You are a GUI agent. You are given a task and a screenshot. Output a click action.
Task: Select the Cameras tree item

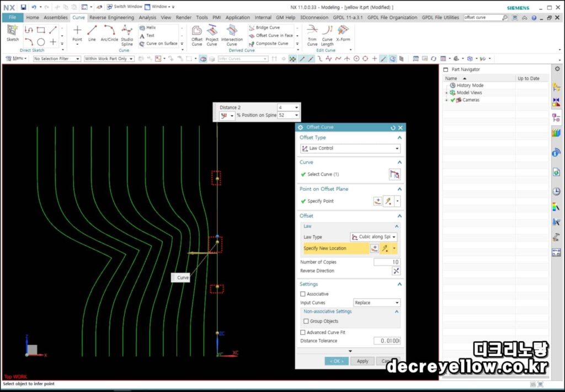click(x=467, y=100)
